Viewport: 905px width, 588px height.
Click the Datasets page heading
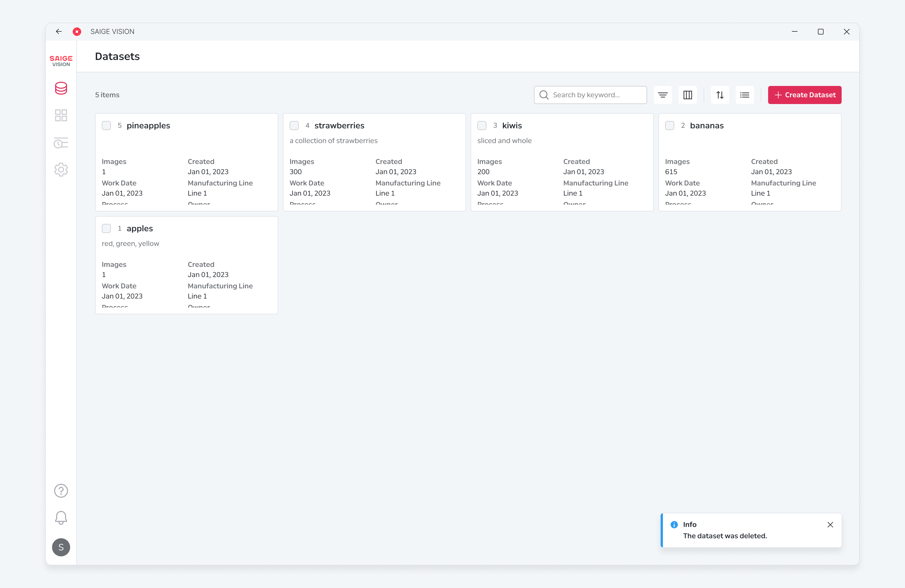click(117, 56)
